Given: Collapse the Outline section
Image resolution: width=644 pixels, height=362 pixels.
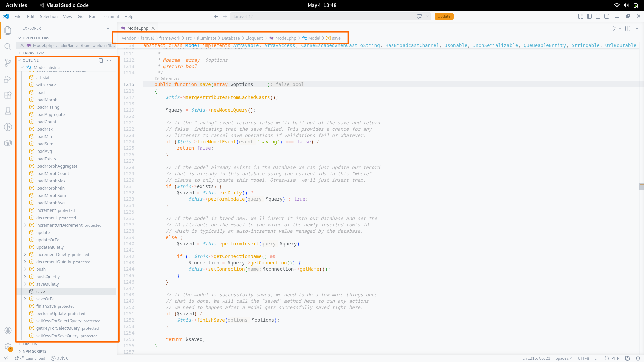Looking at the screenshot, I should coord(20,60).
